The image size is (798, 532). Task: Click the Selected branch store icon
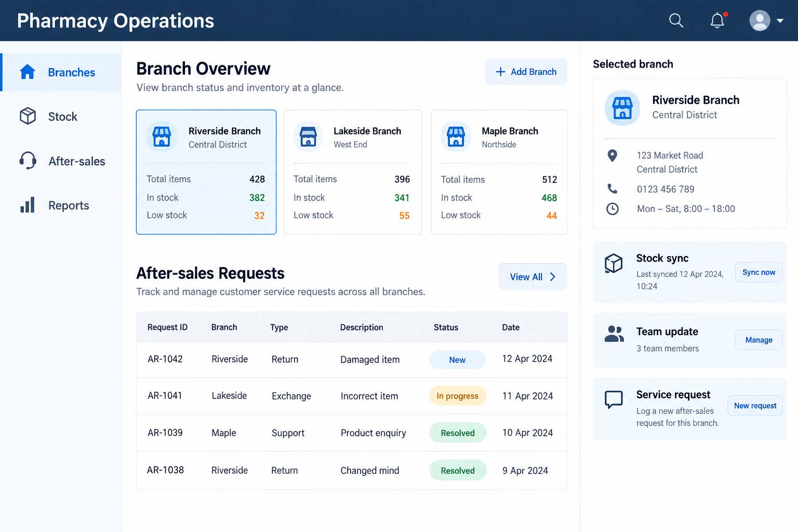(x=622, y=108)
